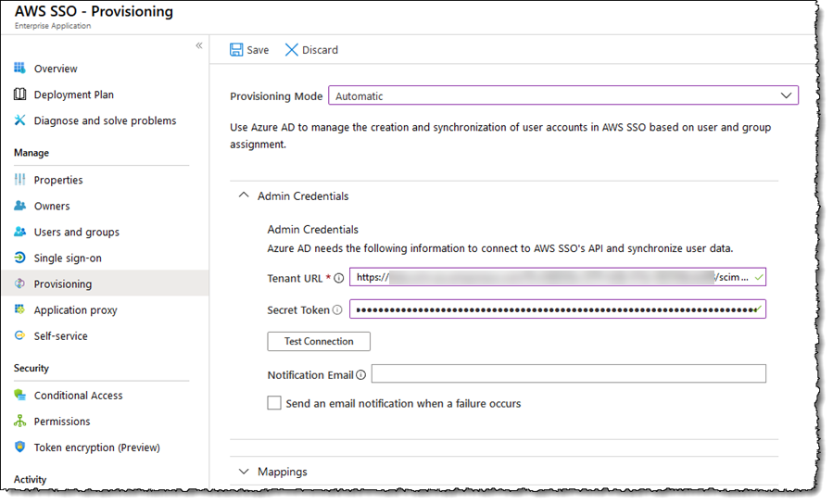Click the Notification Email input field
Viewport: 833px width, 504px height.
coord(568,373)
